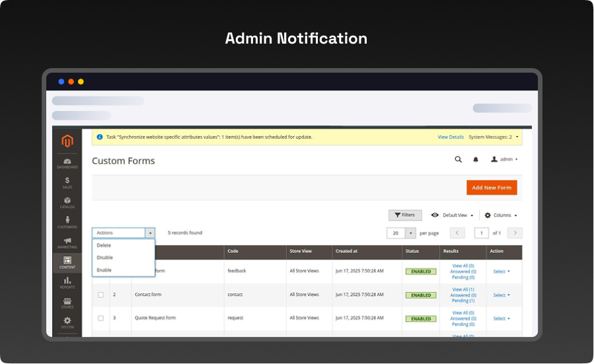Check the Quote Request form row checkbox
Screen dimensions: 594x364
(101, 318)
